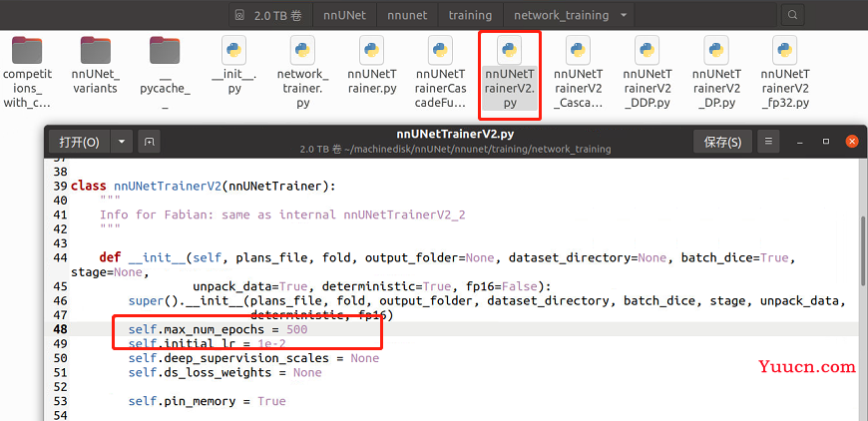This screenshot has height=421, width=868.
Task: Go to the 2.0 TB 卷 location
Action: [270, 16]
